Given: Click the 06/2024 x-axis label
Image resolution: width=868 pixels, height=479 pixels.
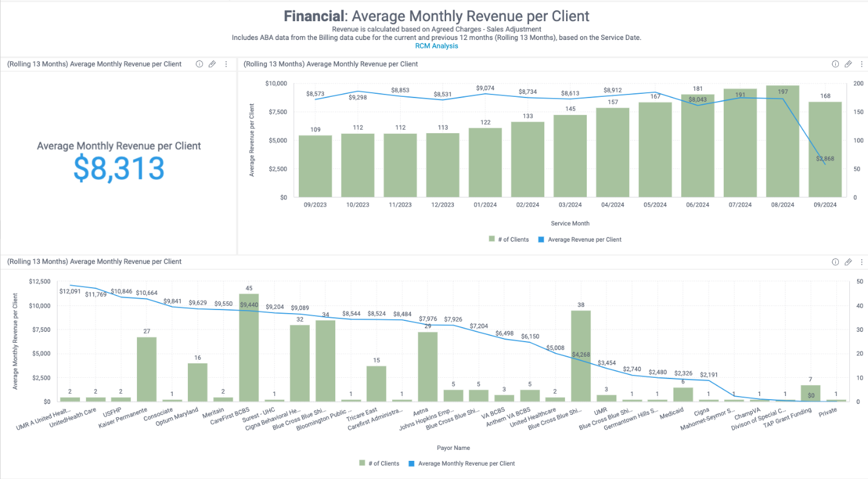Looking at the screenshot, I should tap(698, 205).
